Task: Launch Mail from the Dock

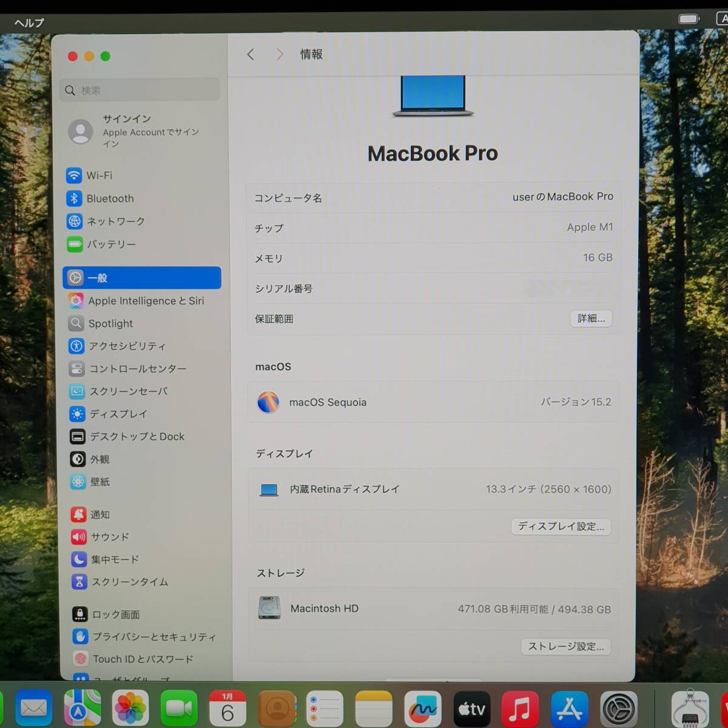Action: (33, 708)
